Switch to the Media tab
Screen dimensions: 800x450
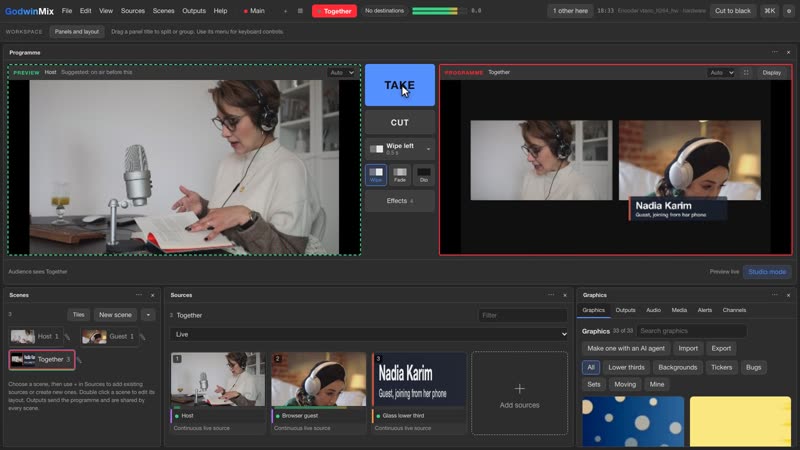pyautogui.click(x=679, y=310)
